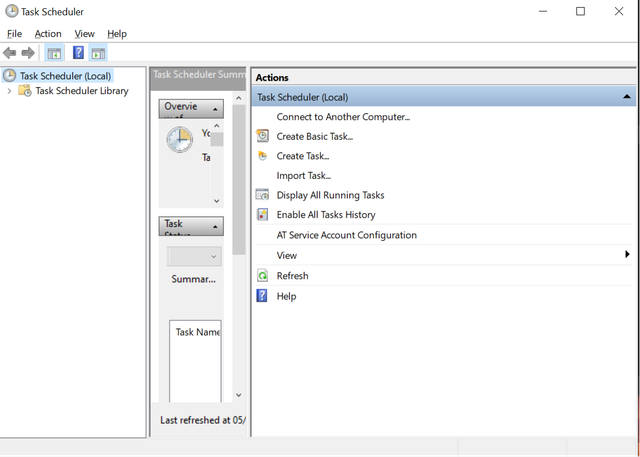Collapse the Task Scheduler (Local) actions section
This screenshot has width=640, height=457.
click(x=627, y=97)
